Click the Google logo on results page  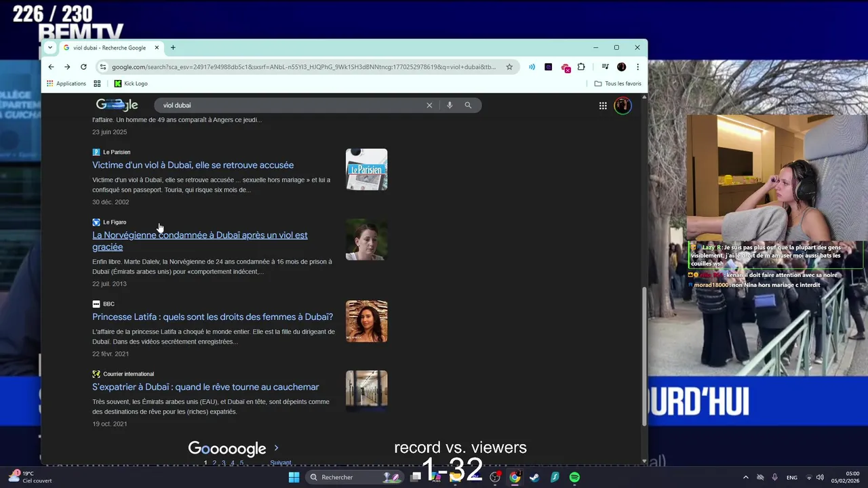coord(117,105)
